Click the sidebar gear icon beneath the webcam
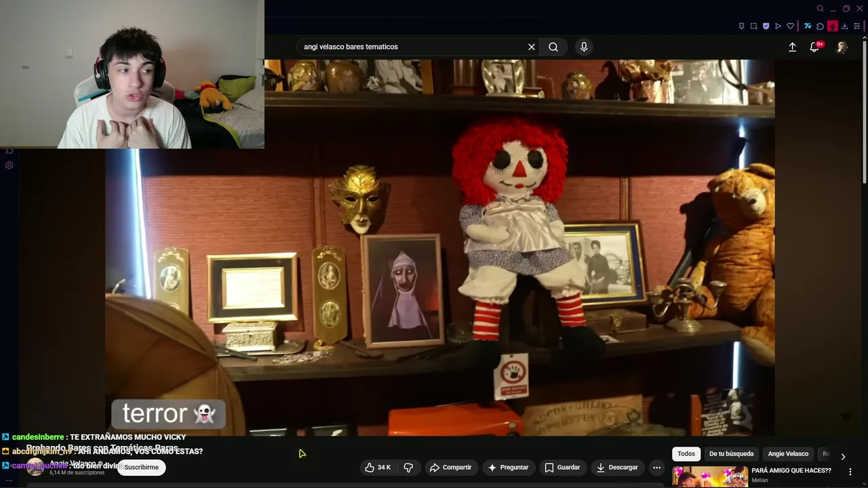The height and width of the screenshot is (488, 868). [x=9, y=165]
